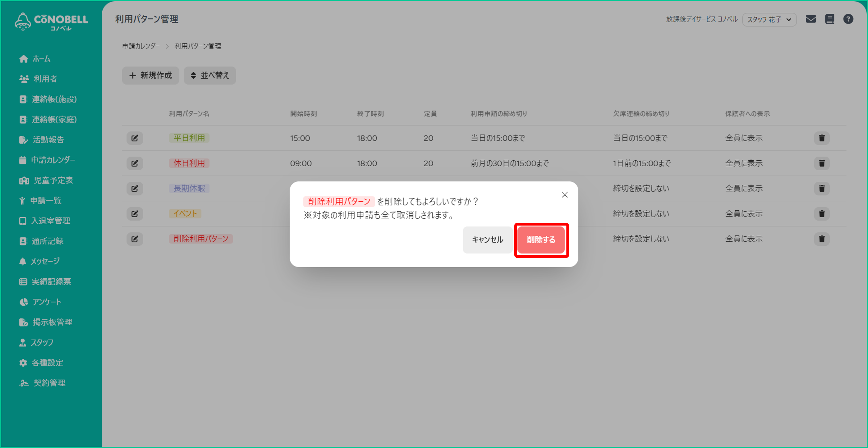Open ホーム in the sidebar
868x448 pixels.
point(35,59)
